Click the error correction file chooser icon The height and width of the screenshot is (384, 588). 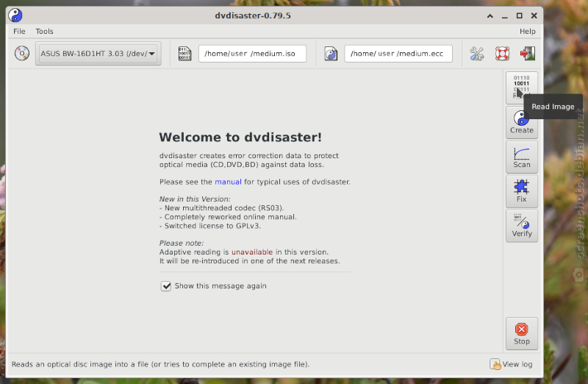click(331, 54)
